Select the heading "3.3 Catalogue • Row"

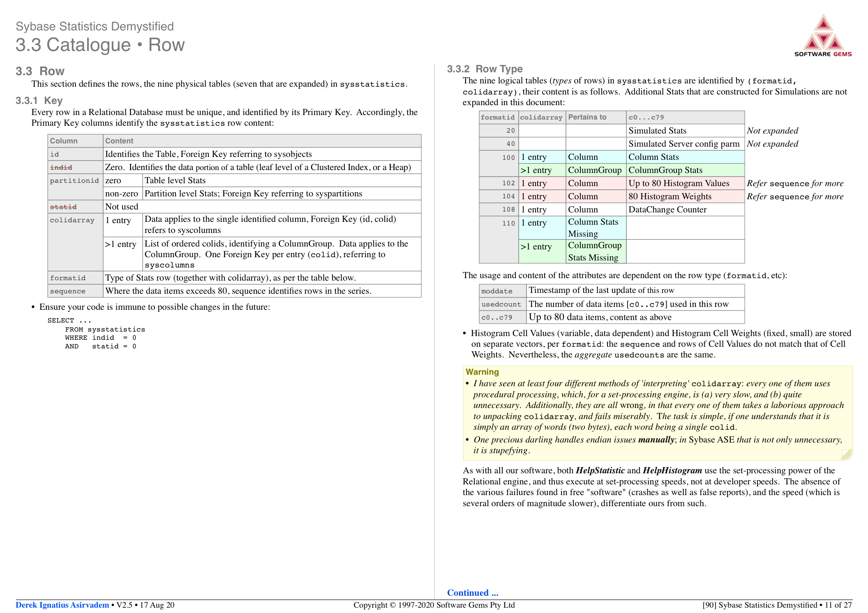(x=99, y=44)
